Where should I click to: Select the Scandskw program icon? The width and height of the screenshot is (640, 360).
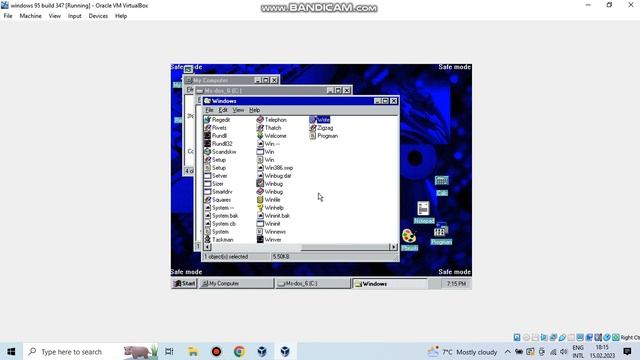[207, 151]
